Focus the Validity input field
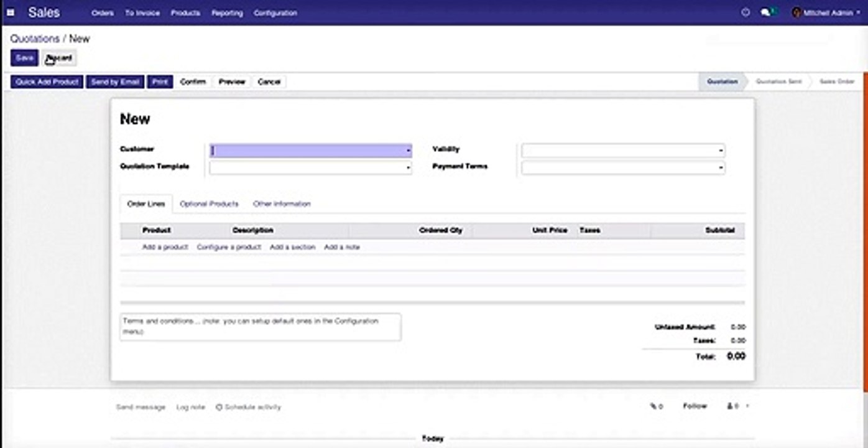 click(623, 151)
